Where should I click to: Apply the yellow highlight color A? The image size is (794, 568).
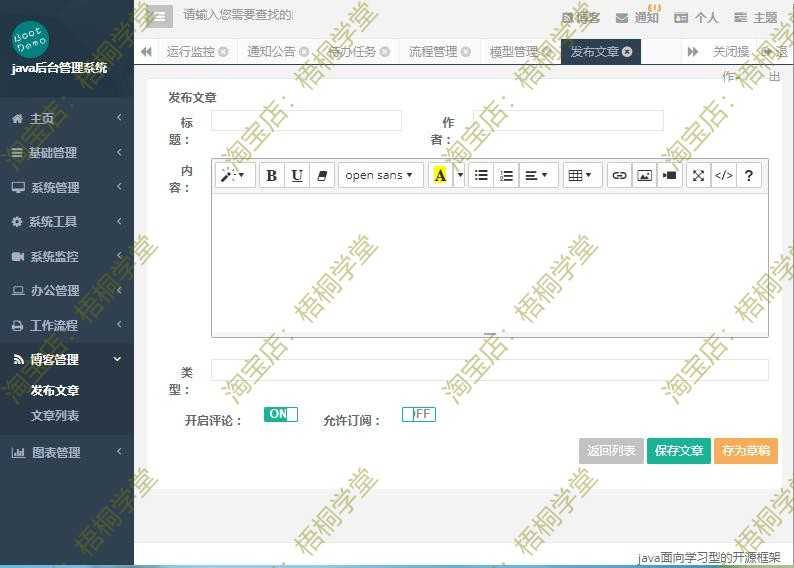tap(441, 176)
